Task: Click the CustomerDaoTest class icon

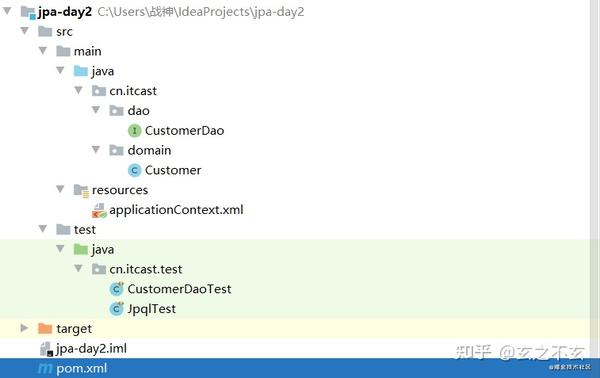Action: (x=116, y=289)
